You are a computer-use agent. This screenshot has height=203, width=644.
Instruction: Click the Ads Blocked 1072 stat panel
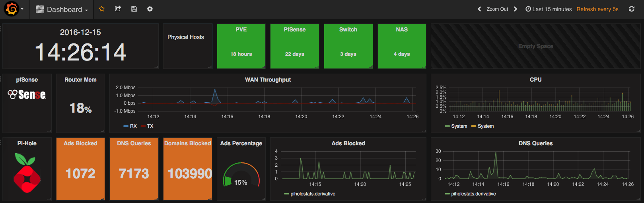[x=80, y=169]
